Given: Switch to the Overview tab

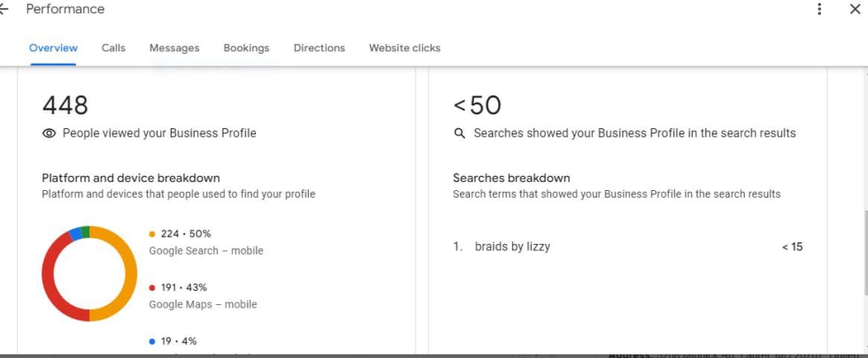Looking at the screenshot, I should (x=53, y=48).
